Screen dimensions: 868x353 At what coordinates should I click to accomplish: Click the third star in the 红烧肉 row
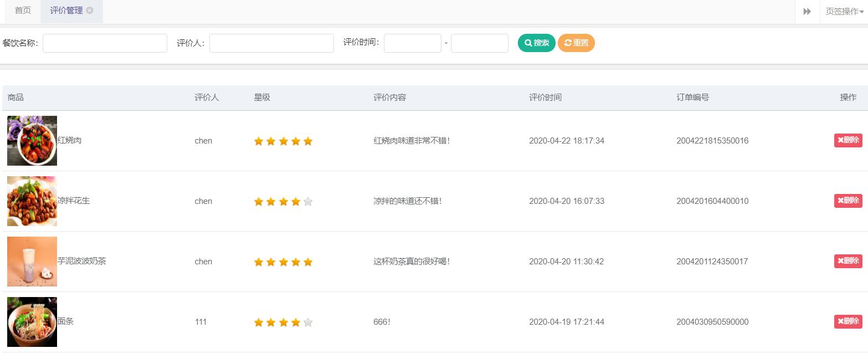(x=284, y=141)
